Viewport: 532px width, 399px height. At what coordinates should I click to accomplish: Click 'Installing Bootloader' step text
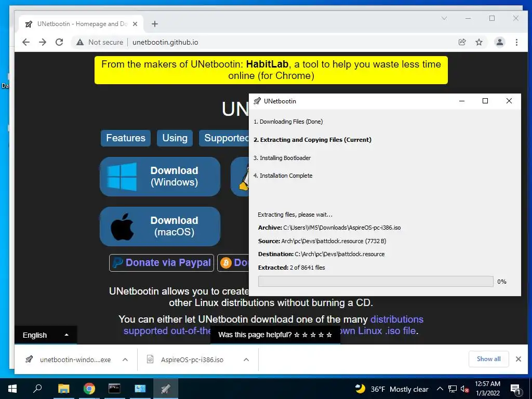[x=282, y=158]
